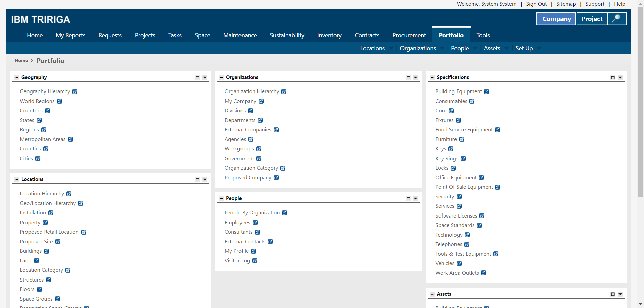Open Work Area Outlets popup icon
This screenshot has height=308, width=644.
click(x=484, y=273)
